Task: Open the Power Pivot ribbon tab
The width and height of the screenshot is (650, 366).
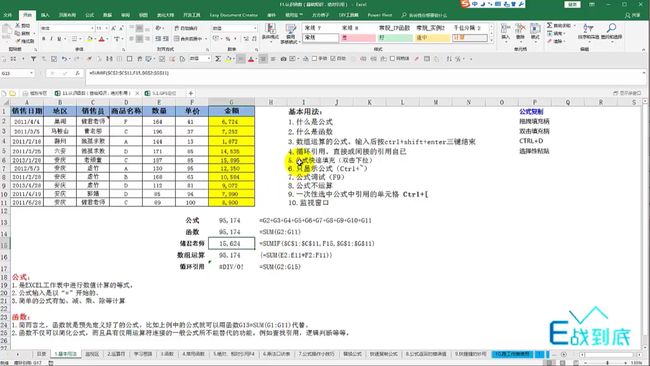Action: (x=380, y=15)
